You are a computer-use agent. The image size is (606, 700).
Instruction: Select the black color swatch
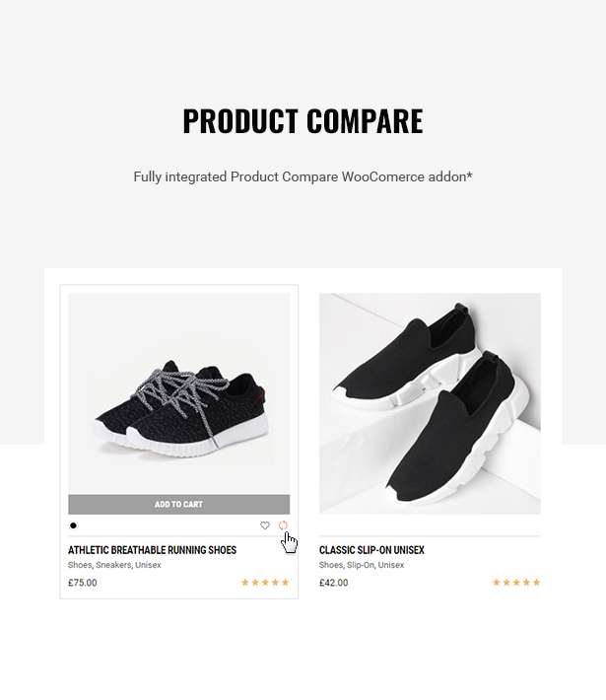[x=73, y=525]
